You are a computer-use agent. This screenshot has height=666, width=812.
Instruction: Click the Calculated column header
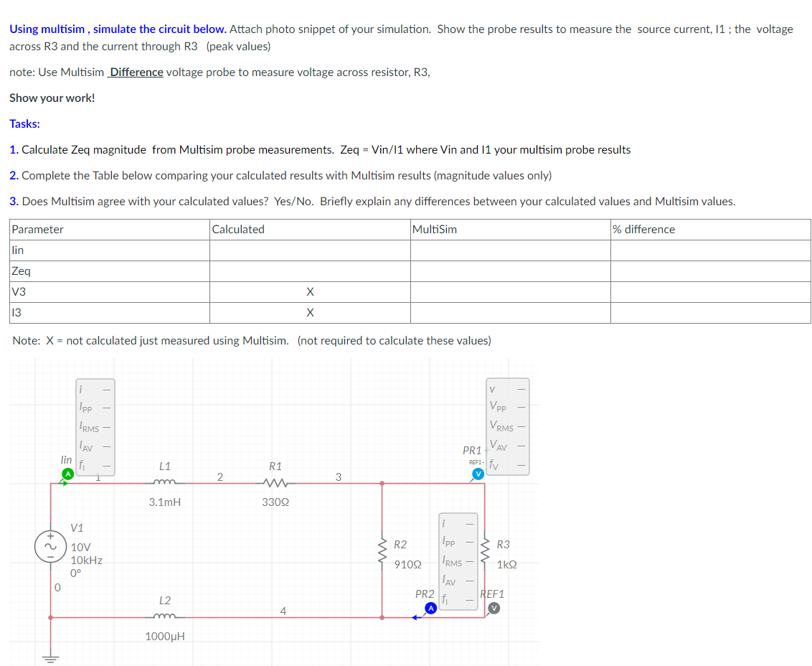[310, 230]
